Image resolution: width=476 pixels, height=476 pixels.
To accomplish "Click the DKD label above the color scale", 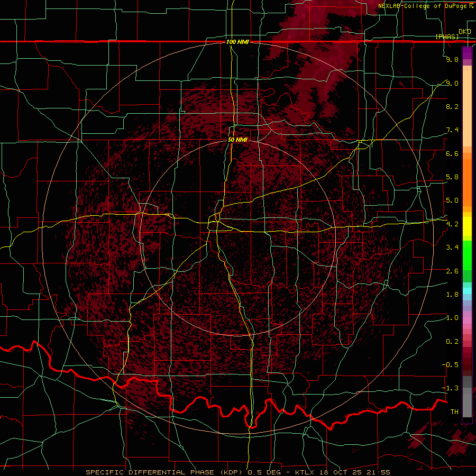I will (464, 31).
